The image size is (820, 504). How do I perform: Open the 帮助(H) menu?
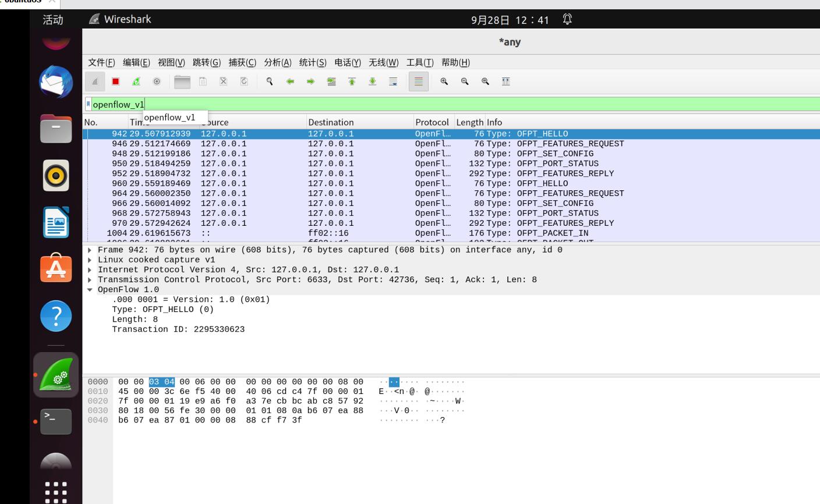click(455, 62)
